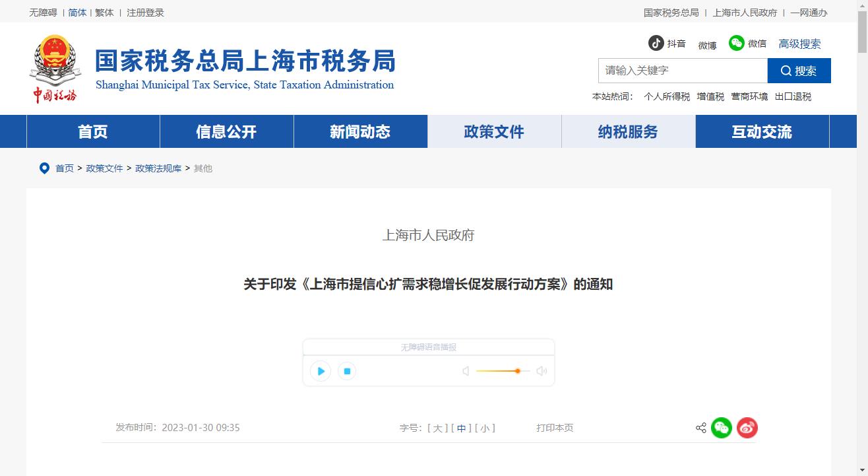Open the WeChat icon in header
Viewport: 868px width, 476px height.
click(x=736, y=43)
